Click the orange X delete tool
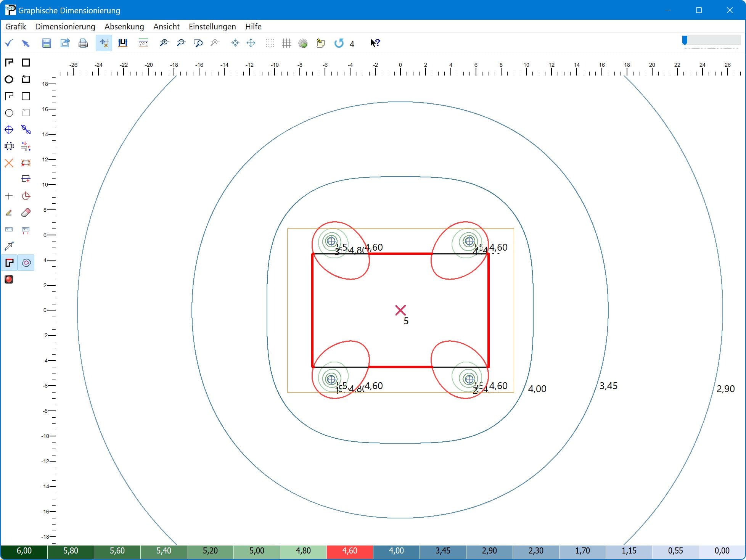Image resolution: width=746 pixels, height=560 pixels. point(9,163)
